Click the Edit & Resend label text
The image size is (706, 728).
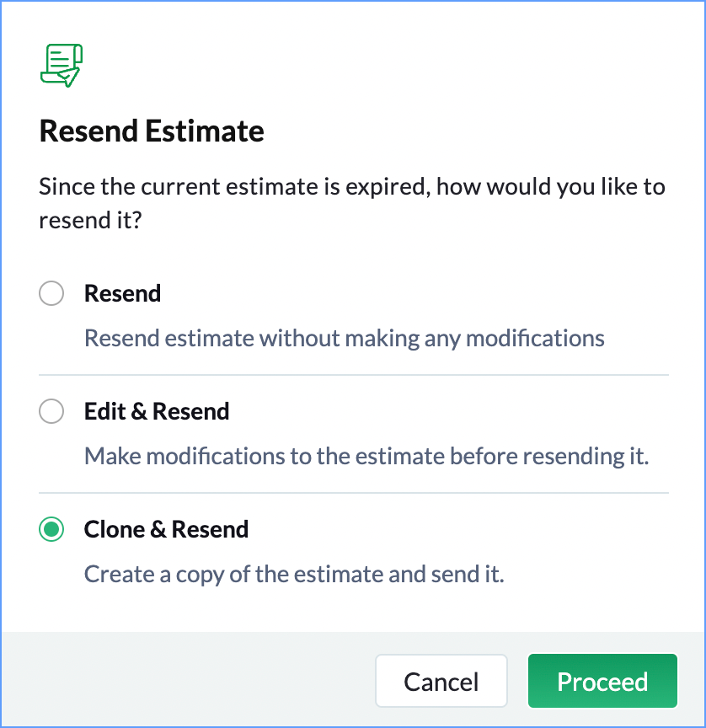(x=157, y=411)
